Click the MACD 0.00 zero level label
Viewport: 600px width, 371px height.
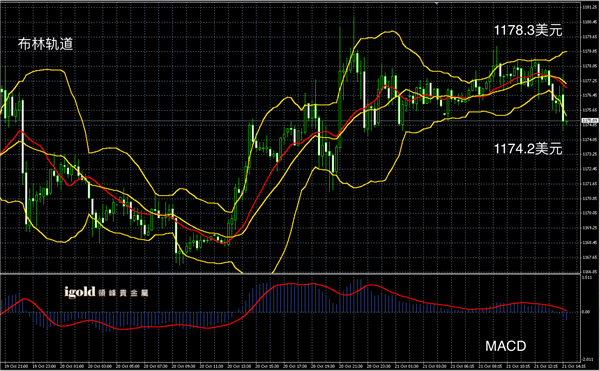coord(586,312)
